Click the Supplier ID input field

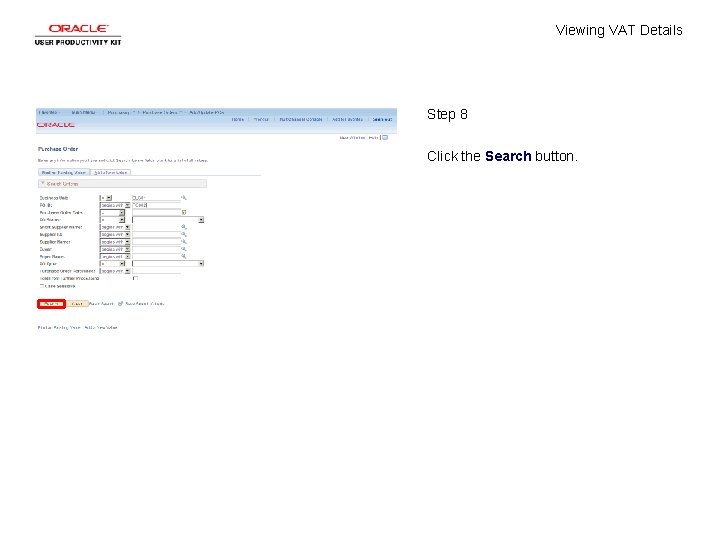pos(156,235)
